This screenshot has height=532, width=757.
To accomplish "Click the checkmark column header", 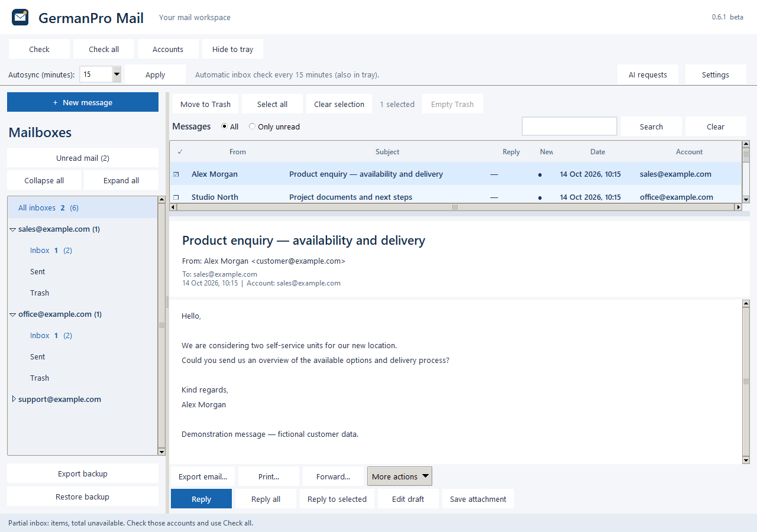I will (180, 152).
